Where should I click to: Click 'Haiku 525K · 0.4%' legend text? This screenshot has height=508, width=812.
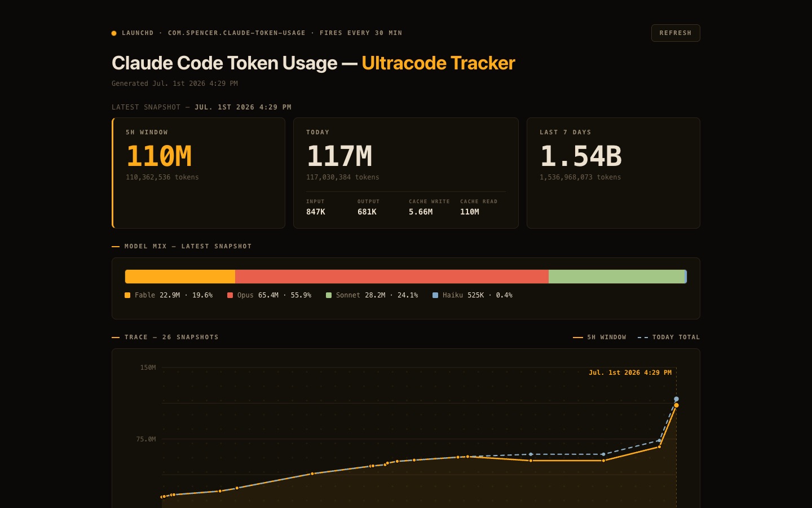pyautogui.click(x=478, y=295)
